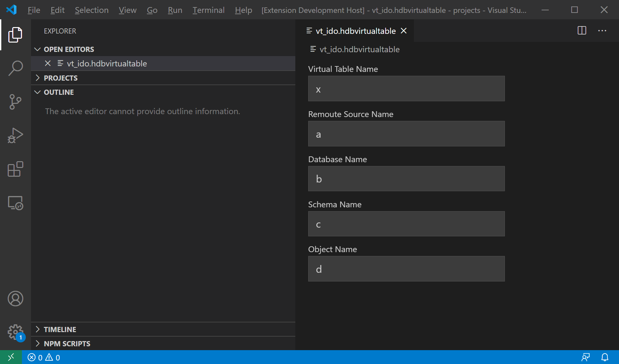Open the Extensions view
619x364 pixels.
click(x=15, y=169)
